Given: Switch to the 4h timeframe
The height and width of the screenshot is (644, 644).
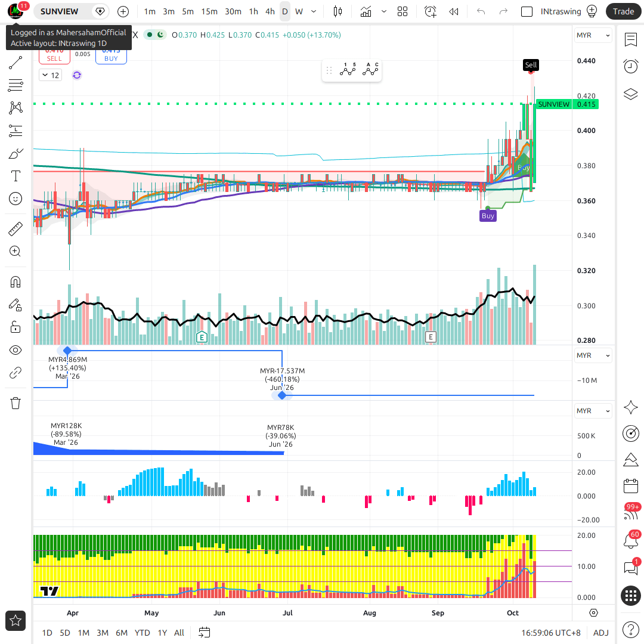Looking at the screenshot, I should 270,11.
